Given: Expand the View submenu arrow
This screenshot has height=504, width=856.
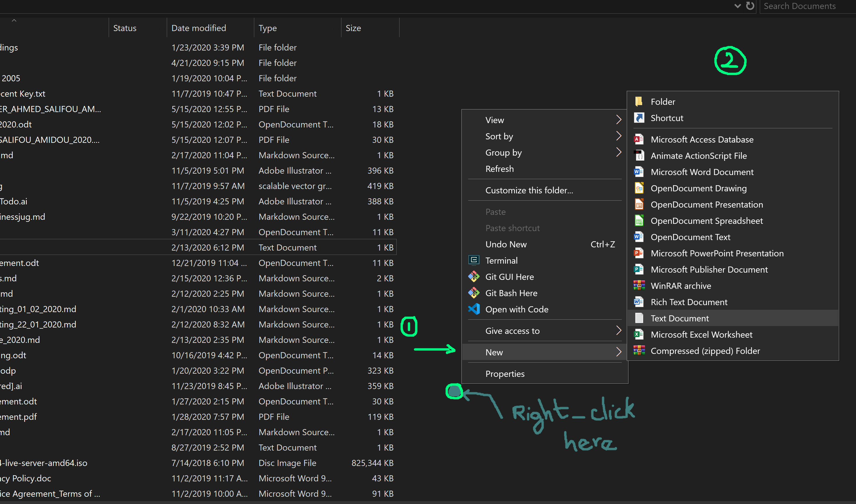Looking at the screenshot, I should pos(619,120).
